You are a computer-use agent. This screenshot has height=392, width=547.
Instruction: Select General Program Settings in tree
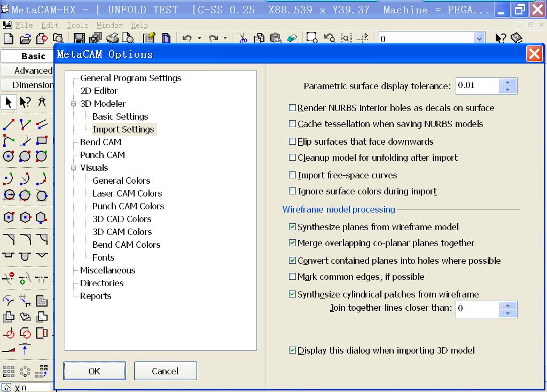point(131,78)
